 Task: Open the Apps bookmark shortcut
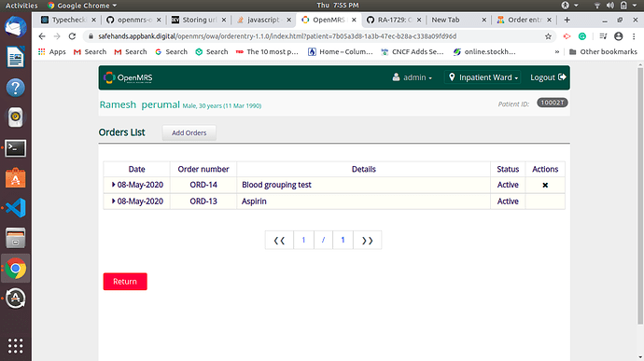(51, 51)
